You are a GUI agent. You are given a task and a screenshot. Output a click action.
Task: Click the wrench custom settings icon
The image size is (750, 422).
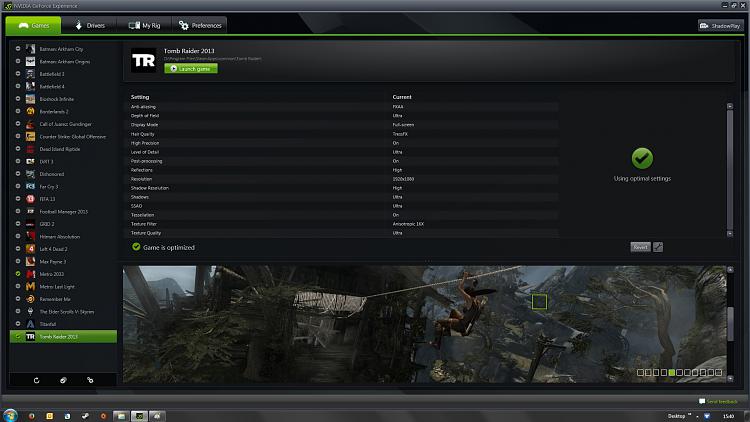coord(658,247)
